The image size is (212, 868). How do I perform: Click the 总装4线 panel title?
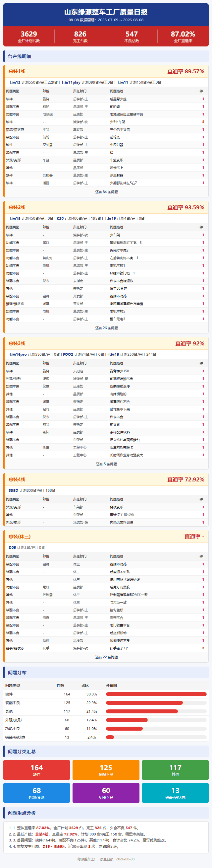coord(17,479)
